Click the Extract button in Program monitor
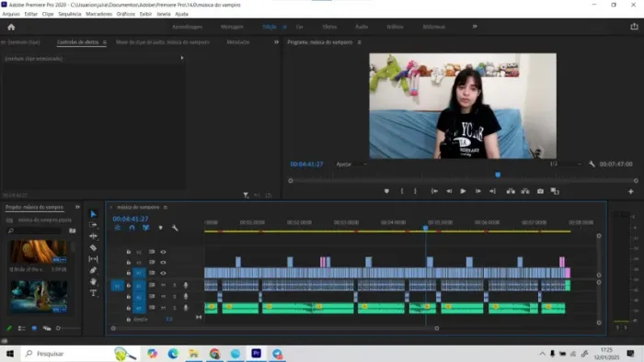This screenshot has height=362, width=644. [x=525, y=191]
